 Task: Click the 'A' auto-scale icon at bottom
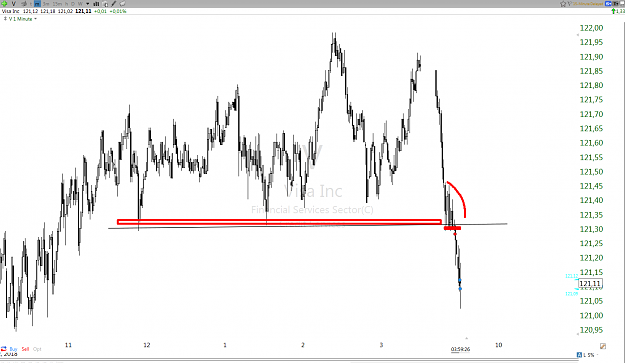point(579,355)
